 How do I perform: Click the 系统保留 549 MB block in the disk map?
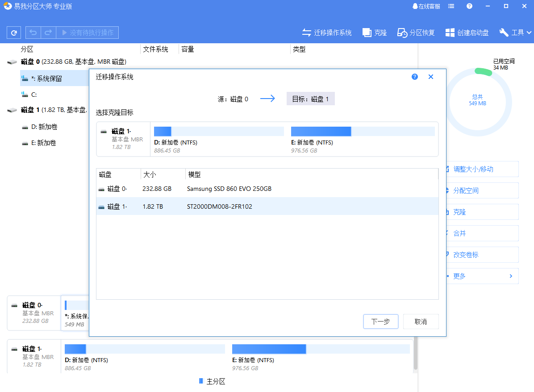click(x=75, y=313)
